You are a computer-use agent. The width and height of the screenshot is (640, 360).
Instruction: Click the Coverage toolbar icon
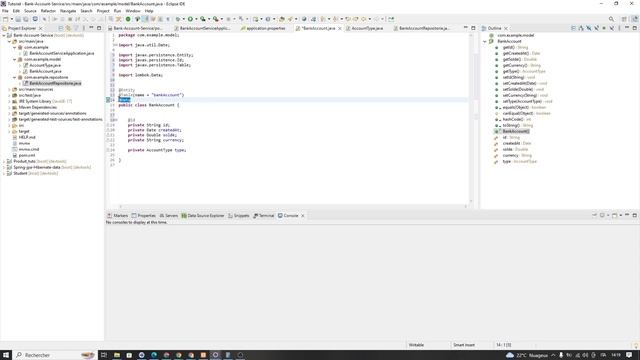click(x=203, y=19)
